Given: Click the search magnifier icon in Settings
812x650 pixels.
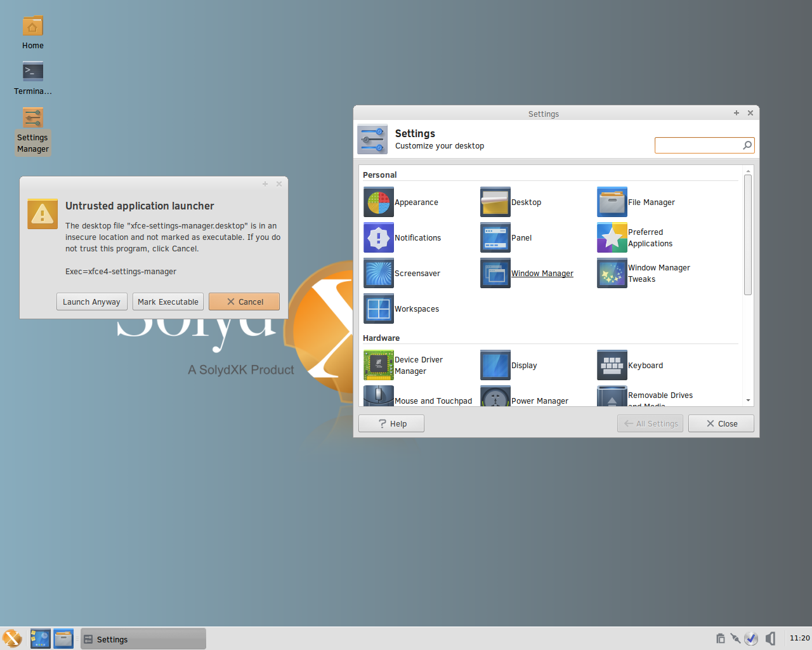Looking at the screenshot, I should pyautogui.click(x=747, y=145).
